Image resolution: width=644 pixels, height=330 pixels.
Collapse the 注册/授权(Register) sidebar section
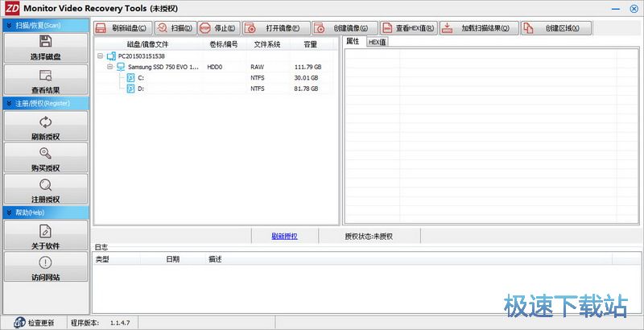[8, 103]
